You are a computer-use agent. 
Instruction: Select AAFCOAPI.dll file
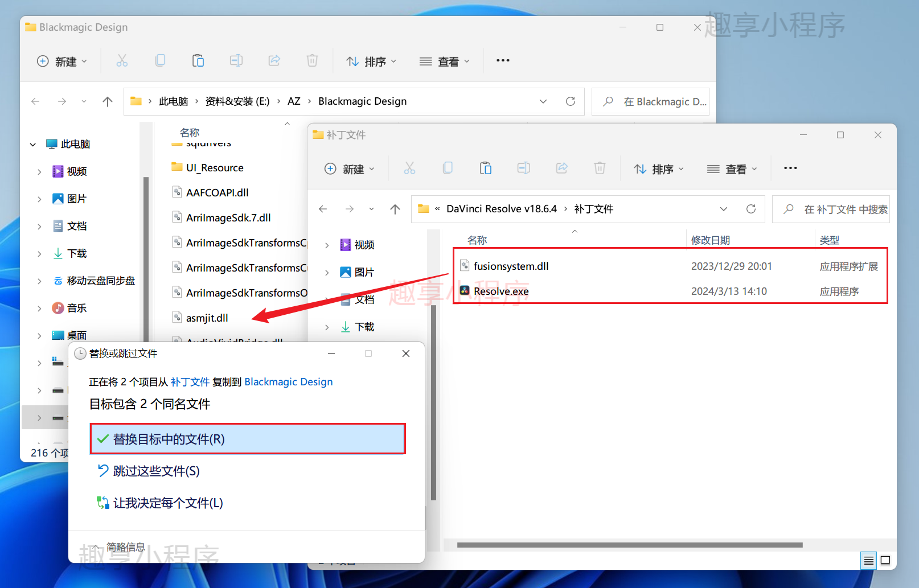(210, 193)
